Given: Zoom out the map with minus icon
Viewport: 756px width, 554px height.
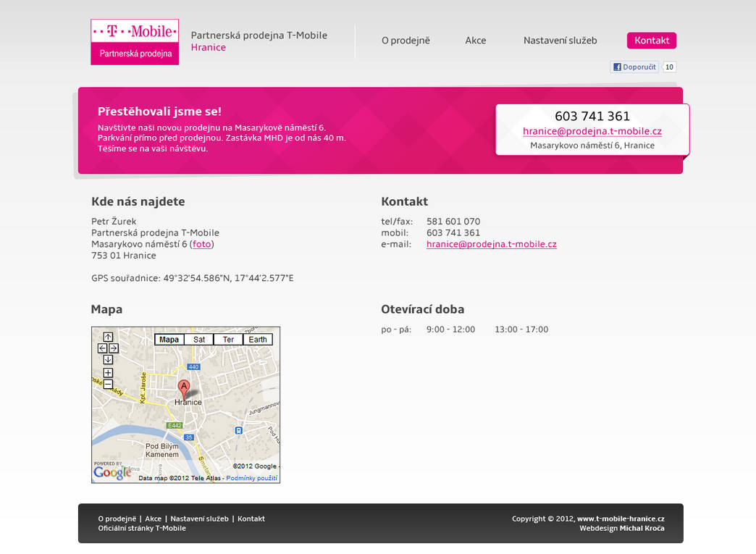Looking at the screenshot, I should tap(108, 385).
